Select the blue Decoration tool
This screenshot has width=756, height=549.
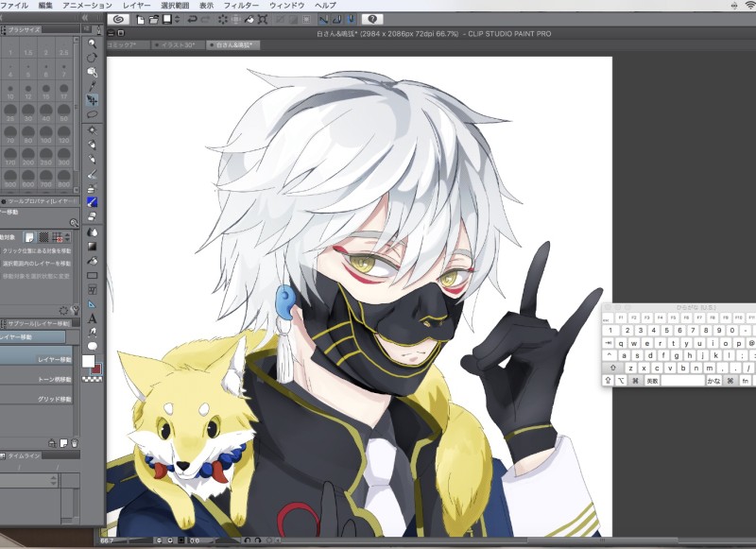(x=92, y=202)
